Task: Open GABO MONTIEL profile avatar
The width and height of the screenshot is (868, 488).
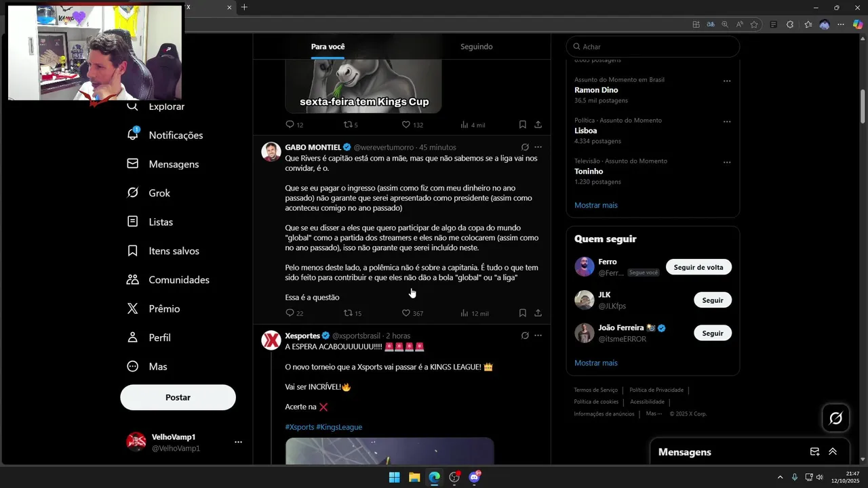Action: [x=271, y=152]
